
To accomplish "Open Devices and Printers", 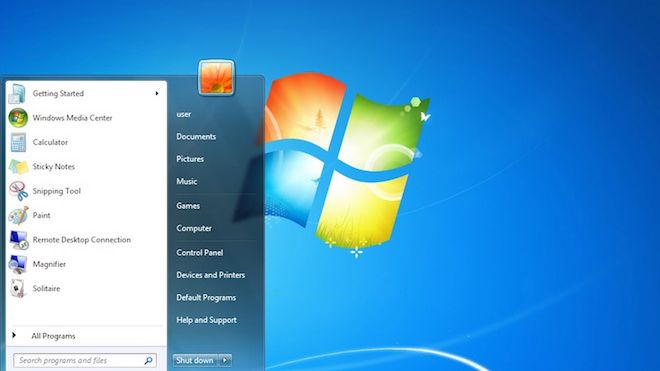I will click(210, 275).
